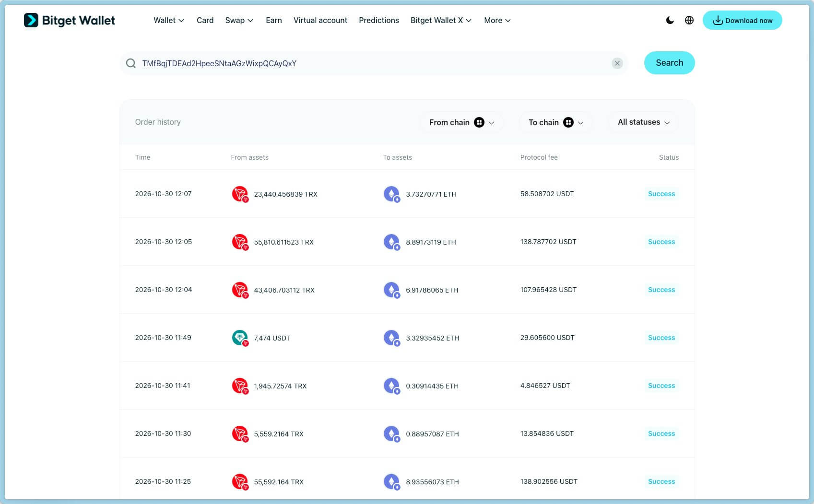Open the language globe icon
This screenshot has width=814, height=504.
click(689, 20)
